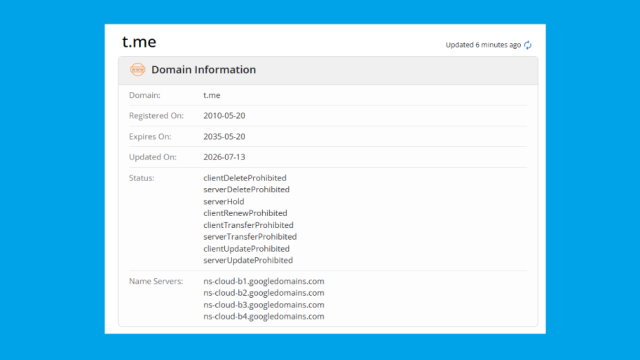The width and height of the screenshot is (640, 360).
Task: Click the clientUpdateProhibited status
Action: pos(247,249)
